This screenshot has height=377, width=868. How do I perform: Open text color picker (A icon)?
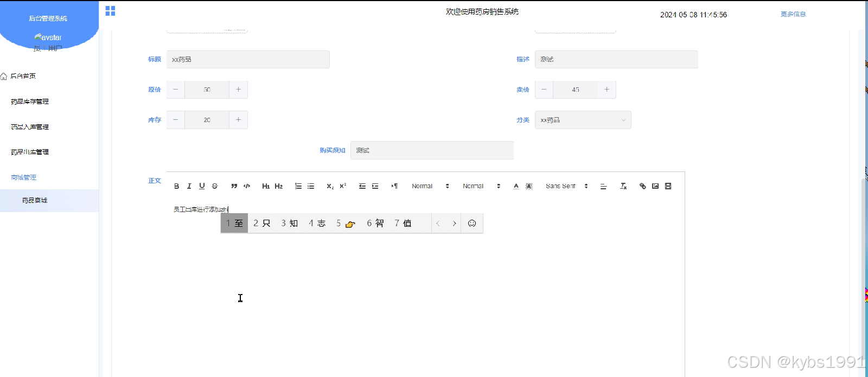516,186
